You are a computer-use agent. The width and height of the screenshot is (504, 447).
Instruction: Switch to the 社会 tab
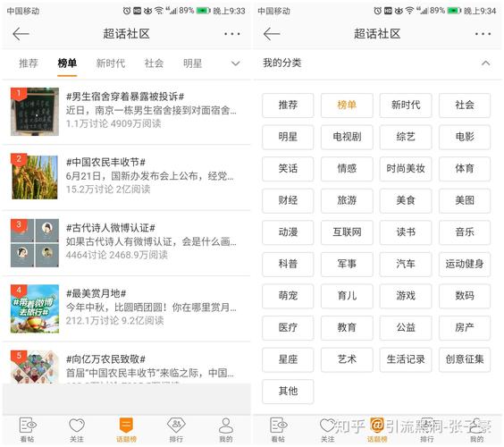click(154, 63)
